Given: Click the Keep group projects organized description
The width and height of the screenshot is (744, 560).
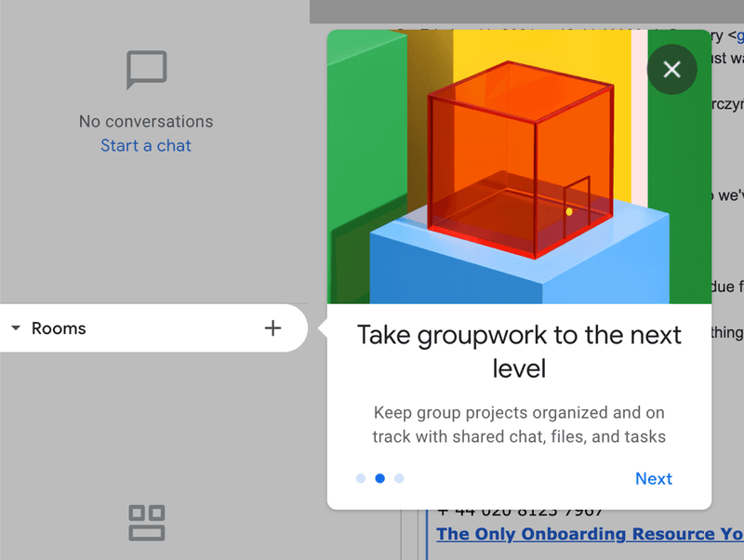Looking at the screenshot, I should coord(519,424).
